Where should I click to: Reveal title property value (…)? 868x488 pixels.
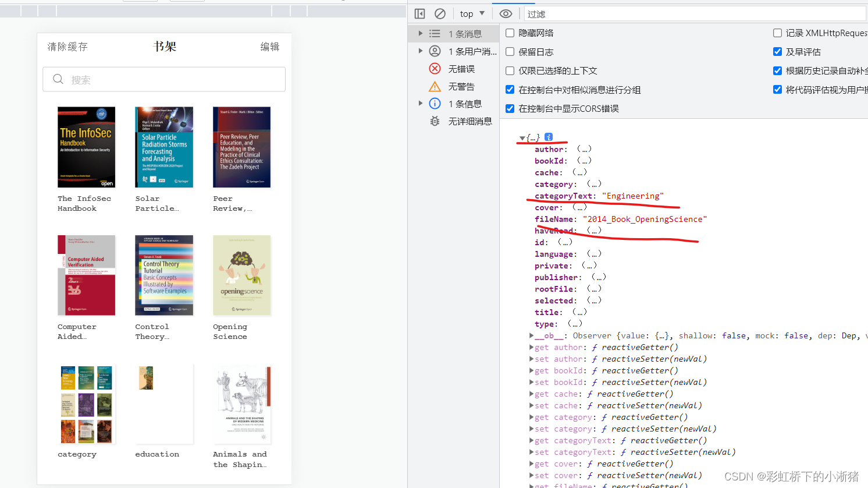click(x=579, y=312)
